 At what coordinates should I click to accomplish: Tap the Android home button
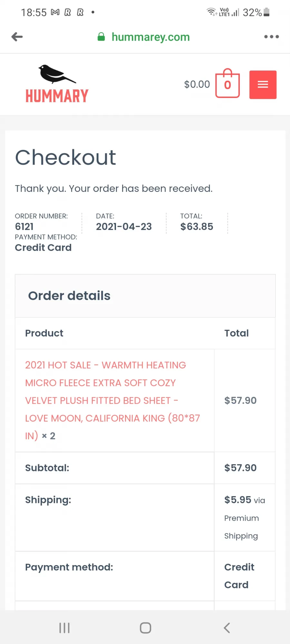[145, 628]
